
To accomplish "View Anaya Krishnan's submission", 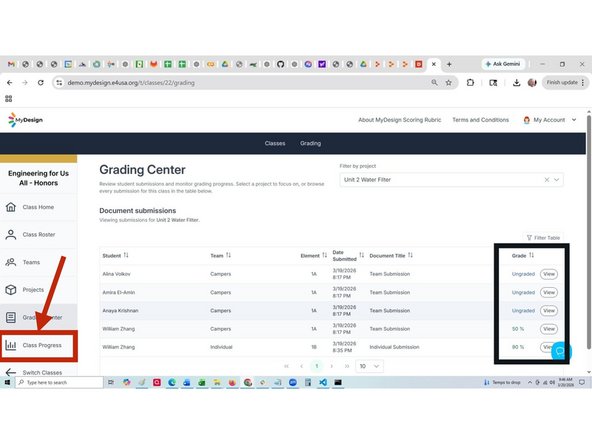I will 549,311.
